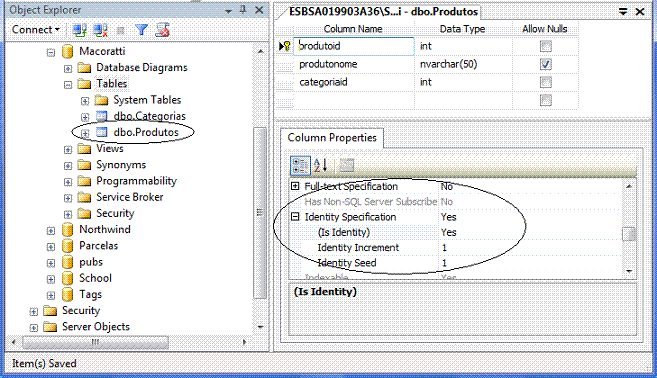Click the Filter funnel icon
This screenshot has height=378, width=657.
click(x=141, y=30)
